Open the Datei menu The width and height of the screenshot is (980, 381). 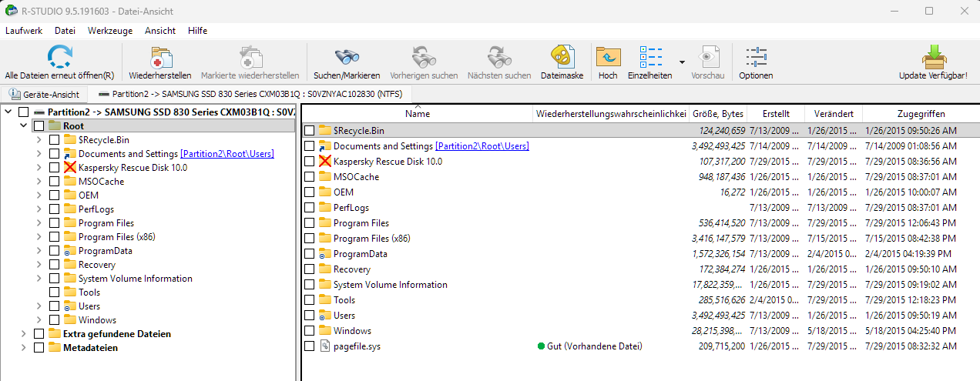tap(65, 31)
